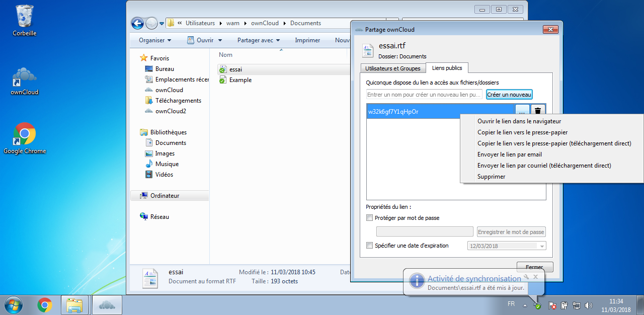Expand the path arrow after ownCloud breadcrumb

pos(284,23)
